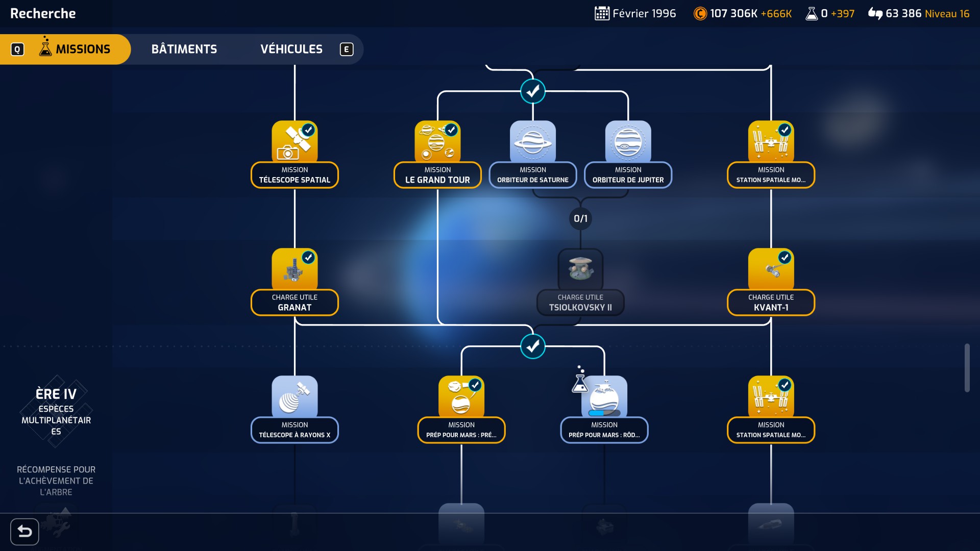
Task: Click the back arrow button
Action: (x=24, y=532)
